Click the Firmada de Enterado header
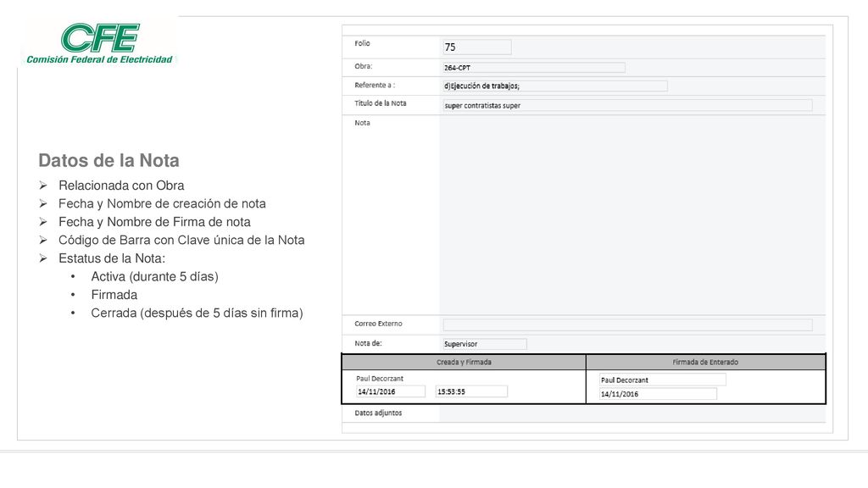The width and height of the screenshot is (868, 488). [705, 362]
